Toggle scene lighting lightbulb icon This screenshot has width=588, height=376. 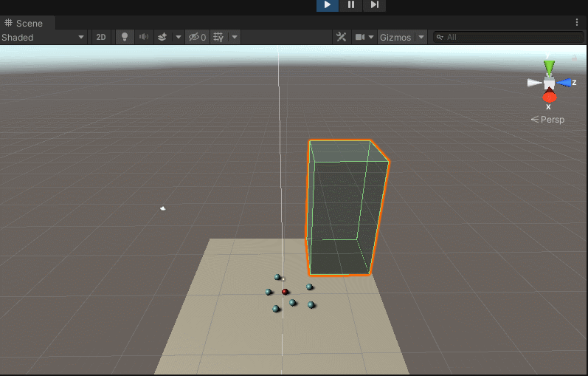[x=125, y=37]
